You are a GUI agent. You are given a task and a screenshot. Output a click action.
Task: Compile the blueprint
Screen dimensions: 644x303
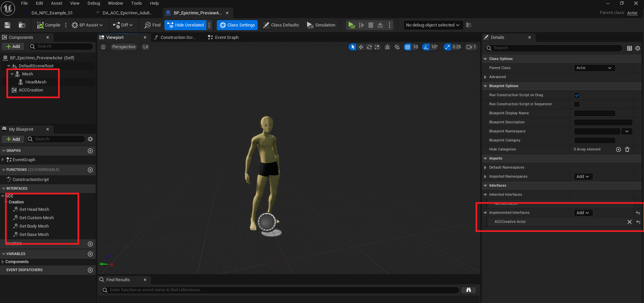[48, 25]
